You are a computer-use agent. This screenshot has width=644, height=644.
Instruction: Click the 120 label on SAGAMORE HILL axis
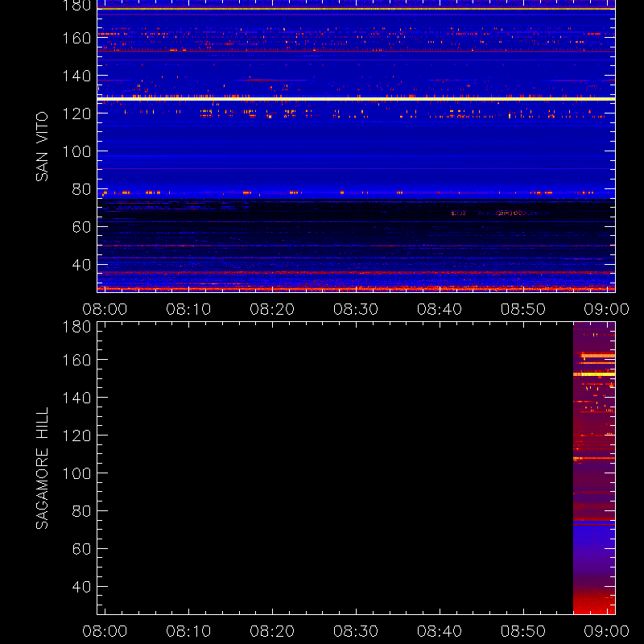[x=76, y=436]
